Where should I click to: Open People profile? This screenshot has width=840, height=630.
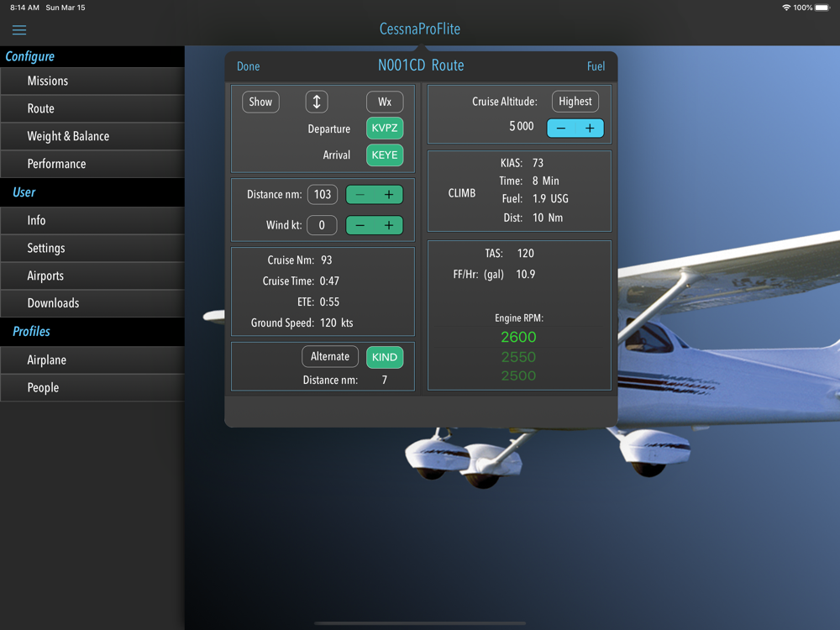pos(92,388)
